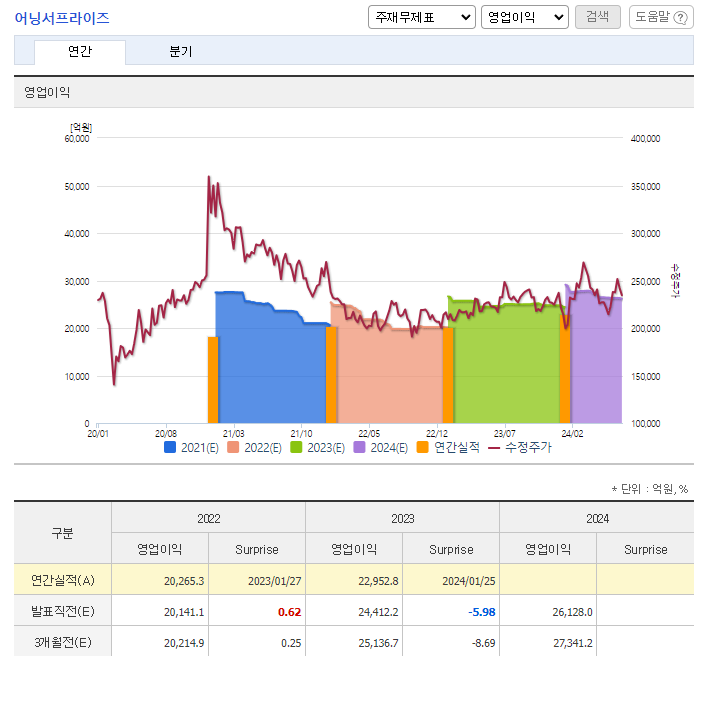This screenshot has width=704, height=727.
Task: Click the 400,000 right axis label
Action: (646, 139)
